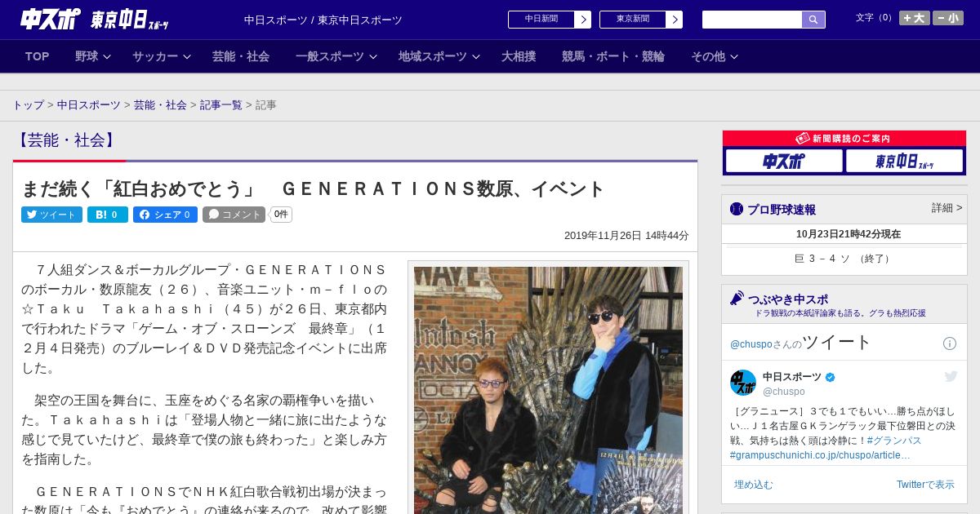Open 芸能・社会 navigation item
Image resolution: width=980 pixels, height=514 pixels.
pyautogui.click(x=241, y=56)
